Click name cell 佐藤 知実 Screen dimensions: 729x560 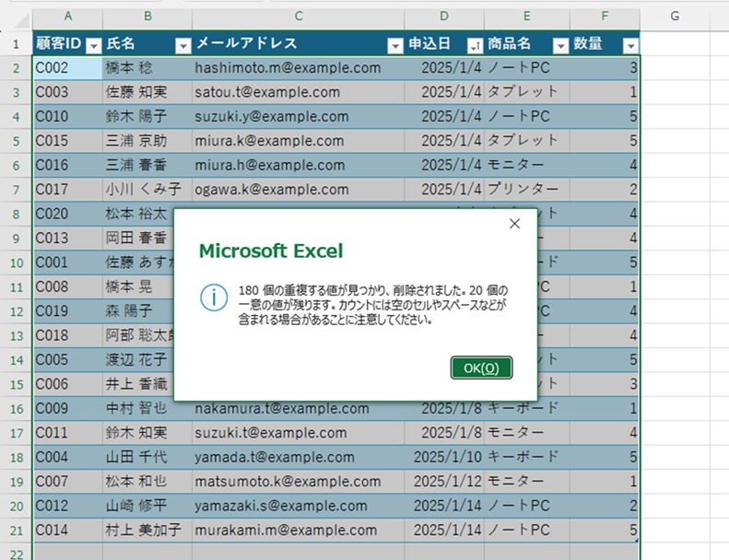147,92
